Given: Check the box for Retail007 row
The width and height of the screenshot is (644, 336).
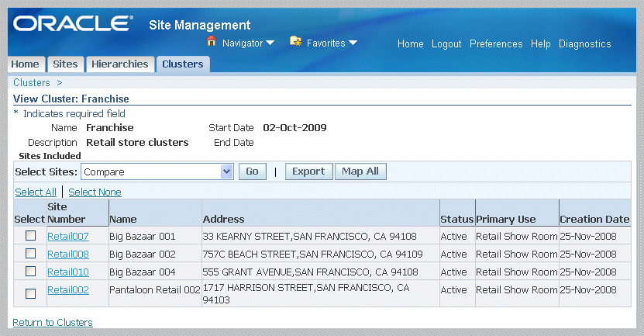Looking at the screenshot, I should pos(30,236).
